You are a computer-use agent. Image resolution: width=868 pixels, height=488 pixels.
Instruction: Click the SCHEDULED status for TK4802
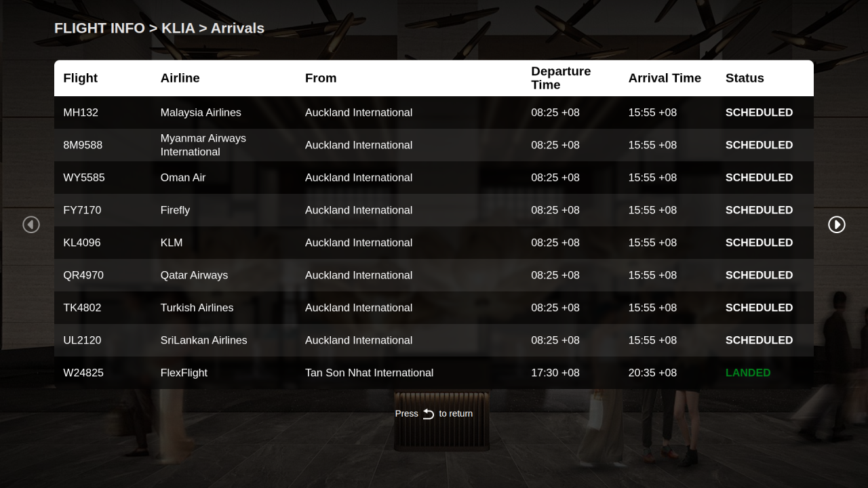pyautogui.click(x=759, y=308)
